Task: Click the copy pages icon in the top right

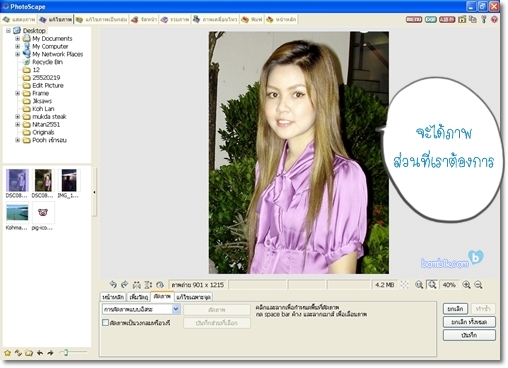Action: click(473, 19)
